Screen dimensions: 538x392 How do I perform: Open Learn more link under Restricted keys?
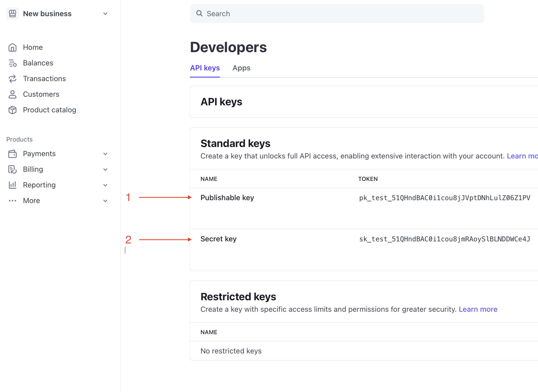pyautogui.click(x=478, y=309)
